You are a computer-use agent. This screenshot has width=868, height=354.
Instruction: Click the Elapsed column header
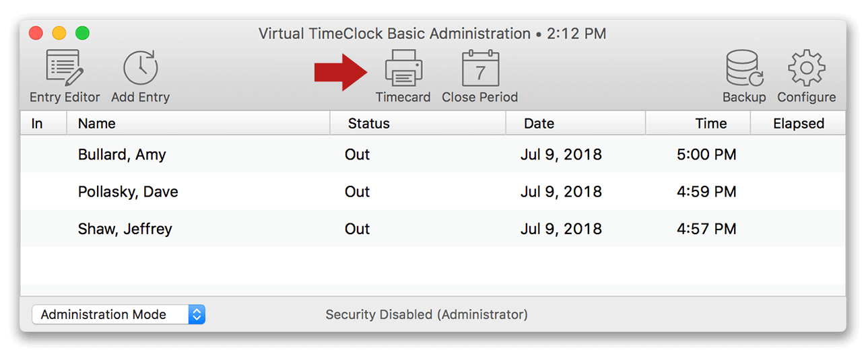click(x=799, y=123)
